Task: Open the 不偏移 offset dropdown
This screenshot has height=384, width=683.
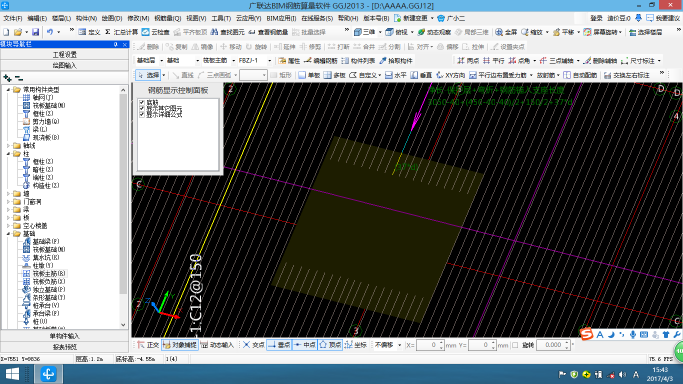Action: pyautogui.click(x=399, y=345)
